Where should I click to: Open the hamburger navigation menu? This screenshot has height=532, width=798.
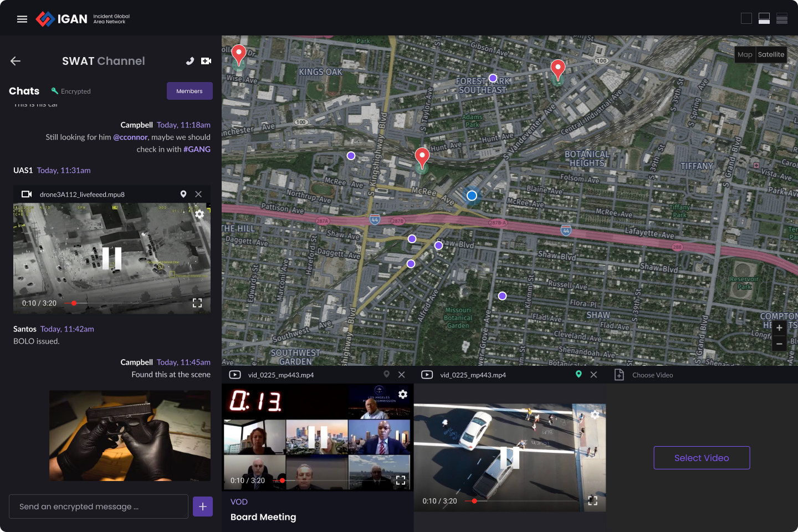[22, 19]
